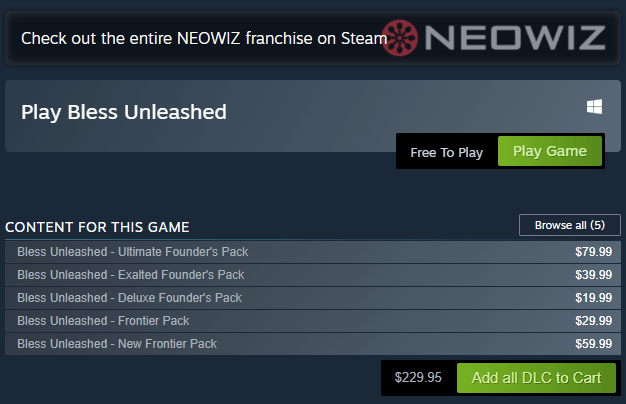
Task: Click the gray NEOWIZ wordmark logo
Action: [x=515, y=38]
